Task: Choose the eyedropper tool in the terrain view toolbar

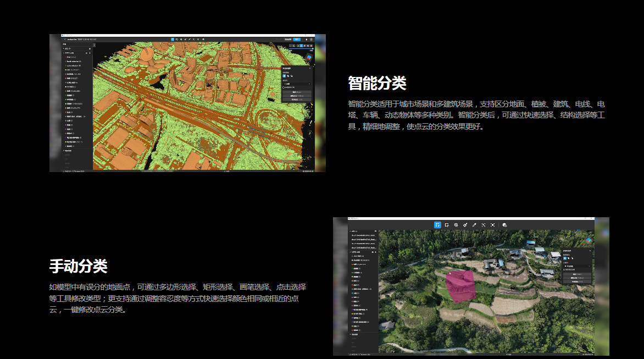Action: tap(474, 225)
